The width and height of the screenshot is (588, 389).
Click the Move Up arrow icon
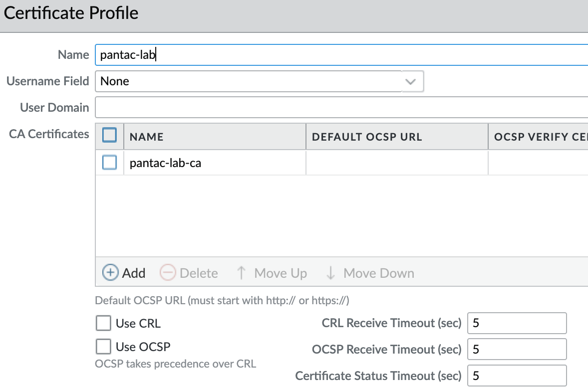pos(242,273)
